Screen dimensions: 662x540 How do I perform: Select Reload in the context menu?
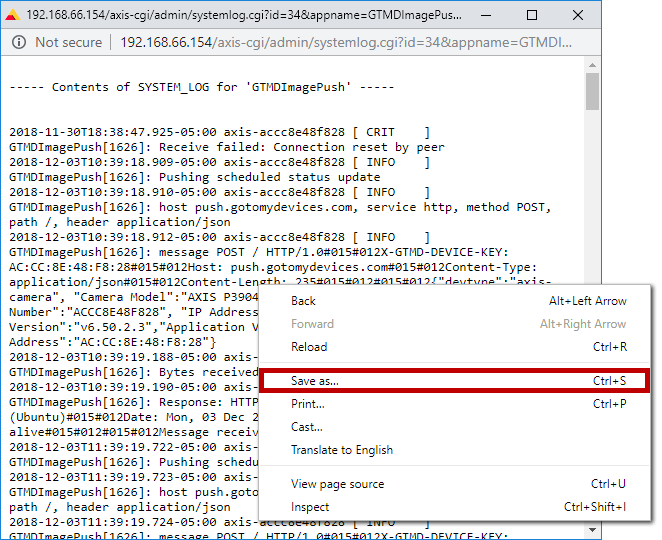coord(309,347)
